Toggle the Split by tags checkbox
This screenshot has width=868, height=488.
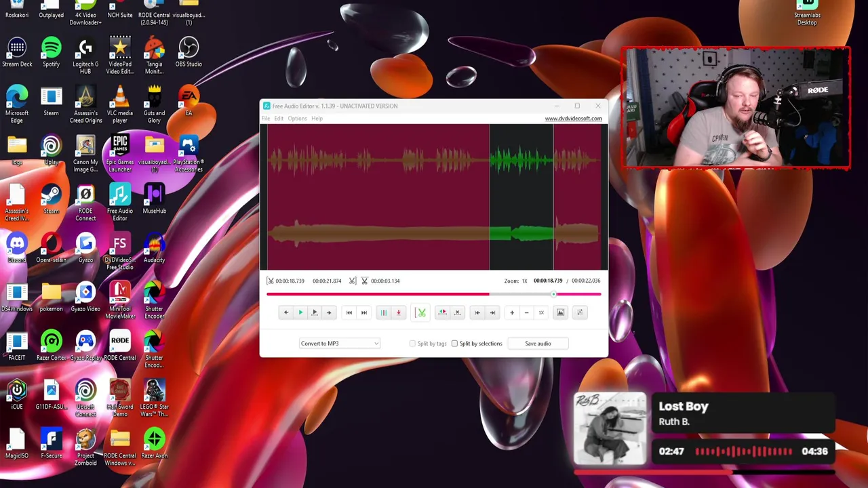[412, 344]
